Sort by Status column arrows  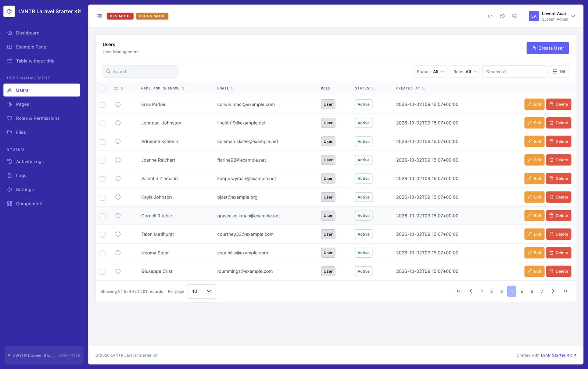pyautogui.click(x=372, y=89)
